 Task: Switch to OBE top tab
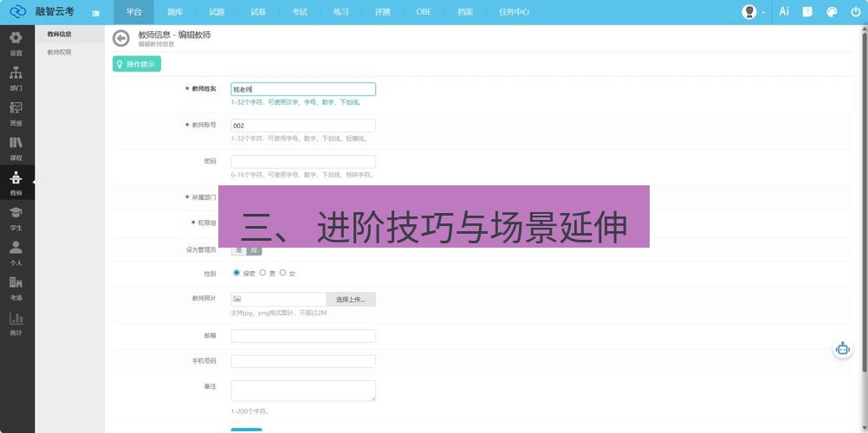pos(424,12)
